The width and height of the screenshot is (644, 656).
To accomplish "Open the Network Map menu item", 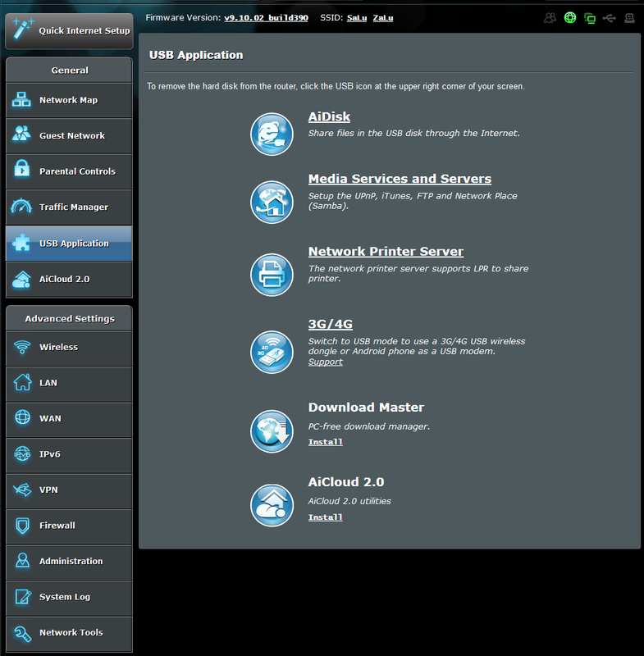I will pyautogui.click(x=69, y=100).
